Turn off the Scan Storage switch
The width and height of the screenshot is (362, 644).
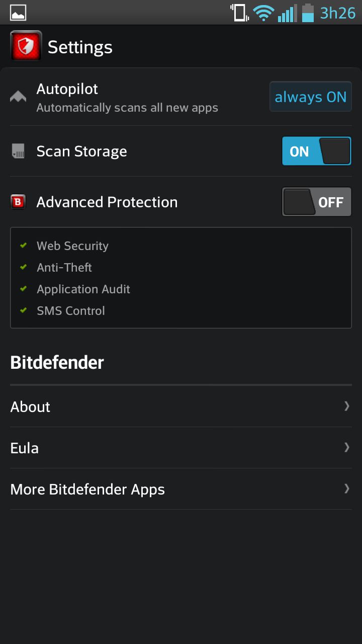pos(316,151)
